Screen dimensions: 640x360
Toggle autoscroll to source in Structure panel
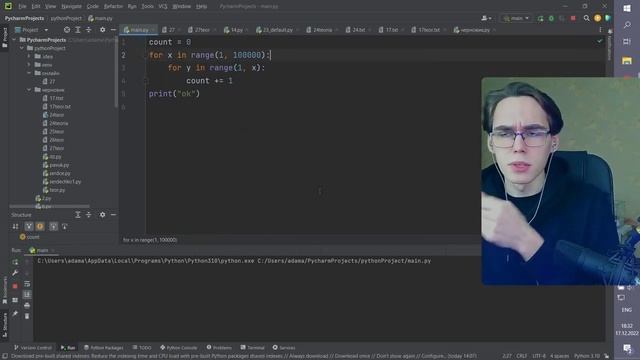(x=53, y=227)
